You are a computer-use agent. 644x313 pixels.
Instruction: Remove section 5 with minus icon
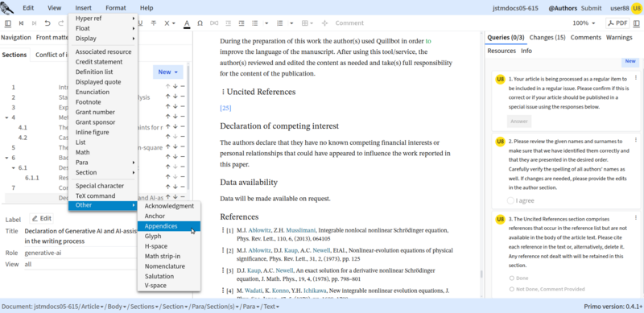[183, 146]
